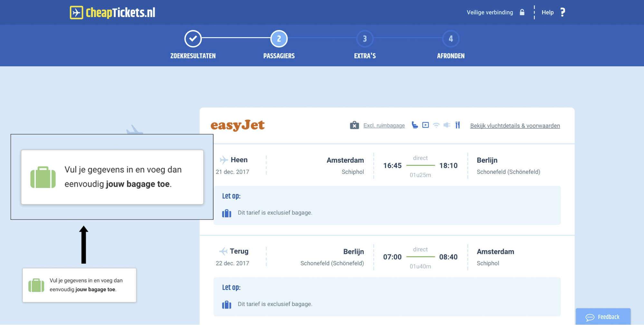Open Bekijk vluchtdetails & voorwaarden link
644x325 pixels.
[x=515, y=126]
